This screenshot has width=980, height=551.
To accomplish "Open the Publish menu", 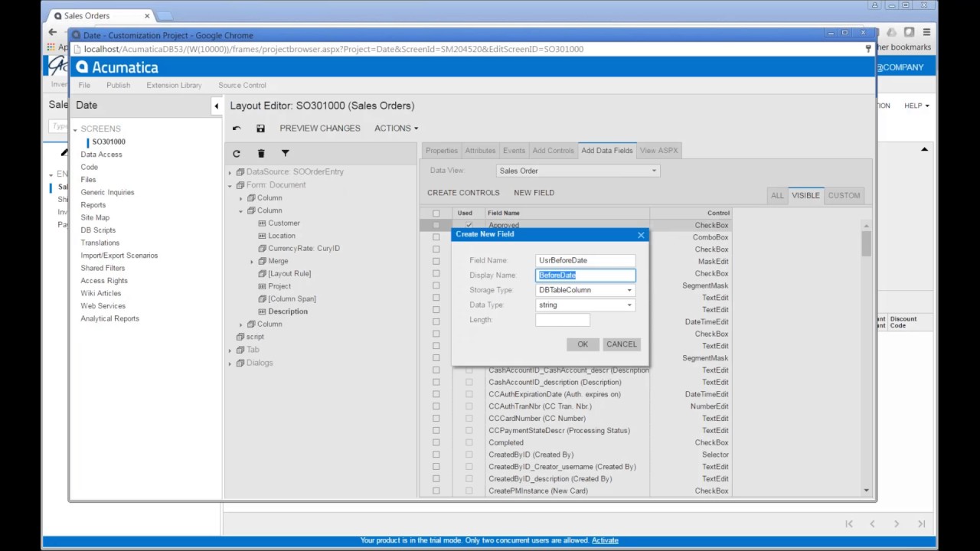I will [118, 85].
